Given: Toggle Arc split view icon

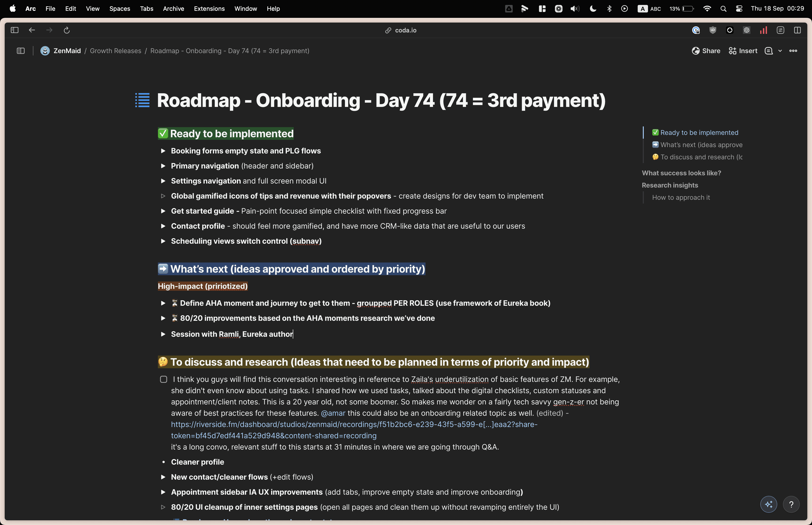Looking at the screenshot, I should point(797,30).
